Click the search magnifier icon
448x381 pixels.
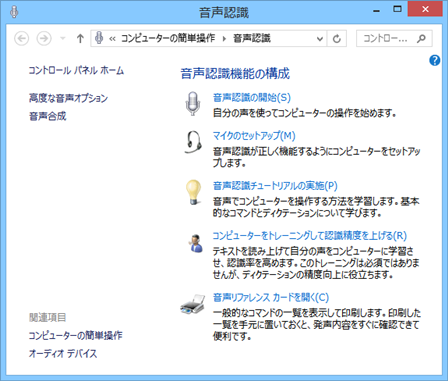pyautogui.click(x=421, y=39)
